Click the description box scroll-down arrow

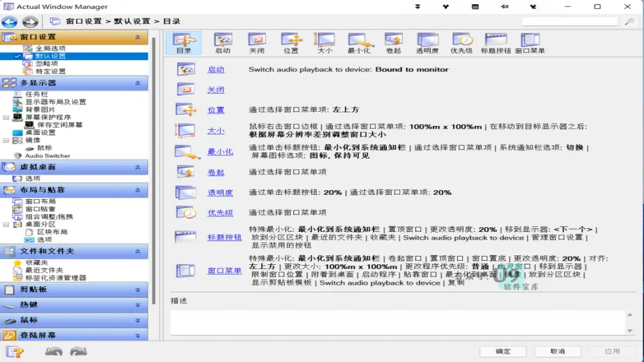pyautogui.click(x=630, y=331)
